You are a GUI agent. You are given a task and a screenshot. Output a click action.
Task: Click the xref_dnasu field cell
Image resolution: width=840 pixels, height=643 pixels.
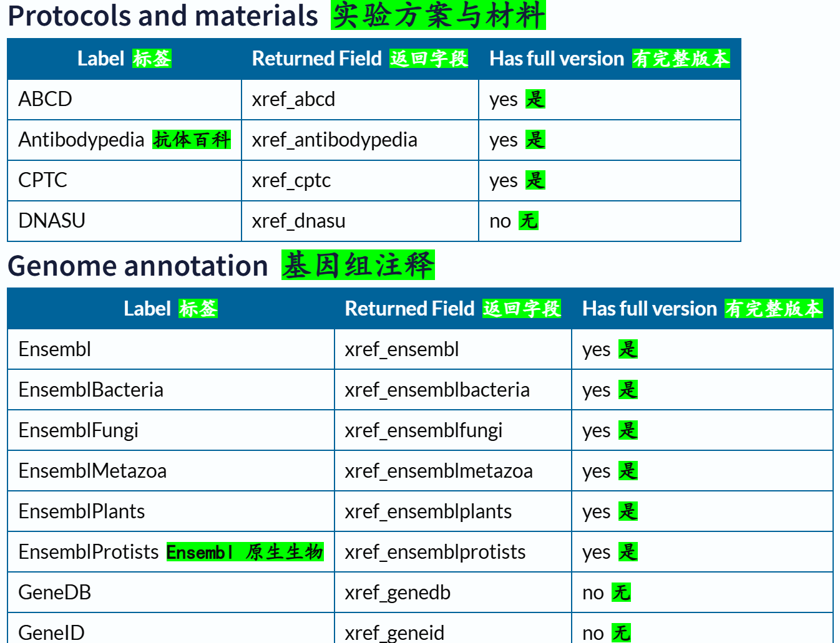pyautogui.click(x=360, y=221)
